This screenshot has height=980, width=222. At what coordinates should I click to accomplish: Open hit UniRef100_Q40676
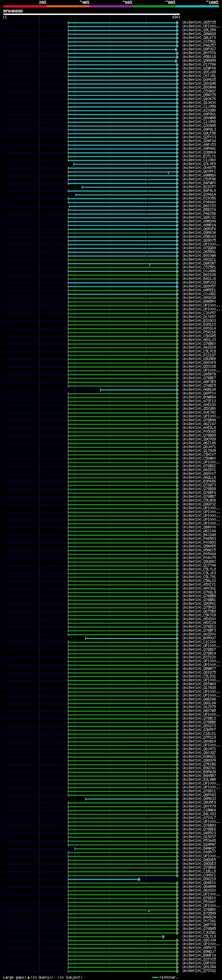[199, 99]
